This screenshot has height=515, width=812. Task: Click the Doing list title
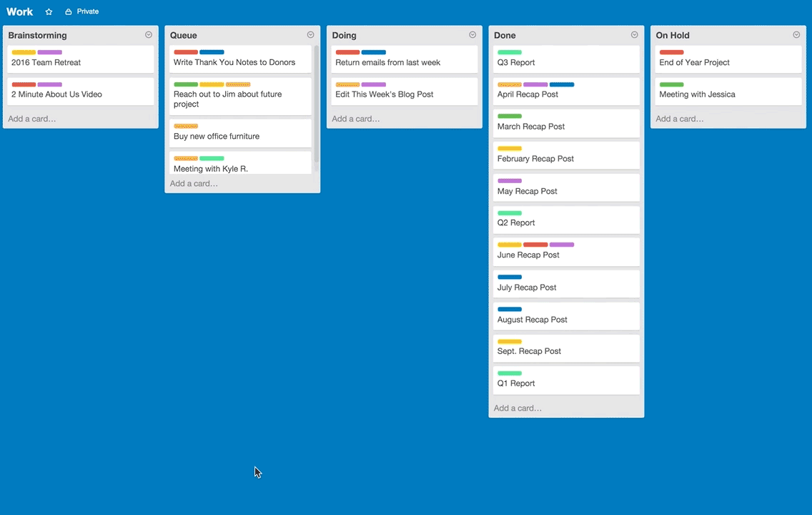coord(345,35)
